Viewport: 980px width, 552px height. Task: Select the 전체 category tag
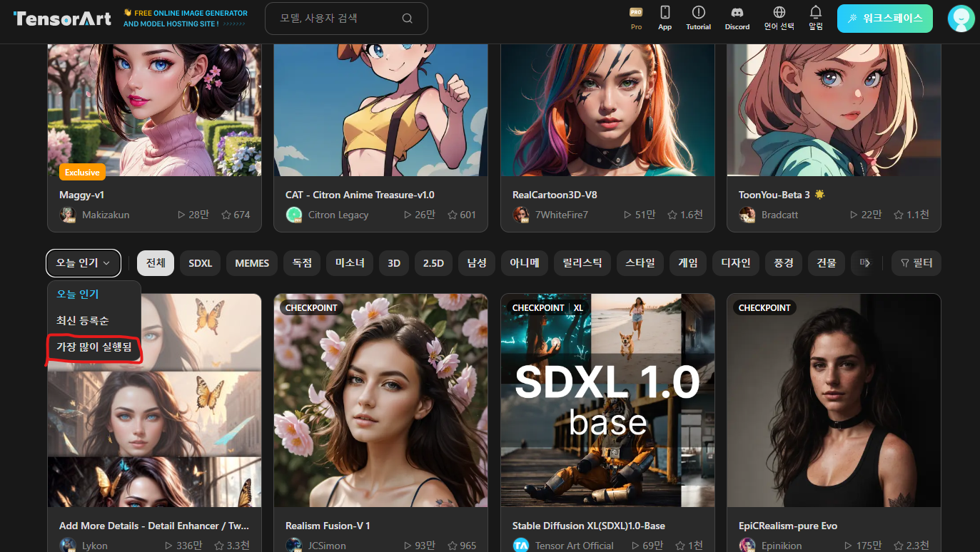pos(156,263)
